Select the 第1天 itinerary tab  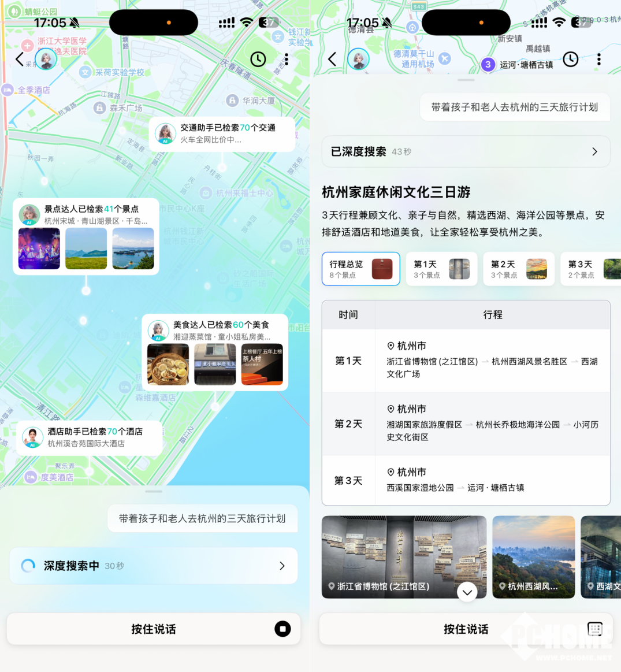[x=441, y=269]
